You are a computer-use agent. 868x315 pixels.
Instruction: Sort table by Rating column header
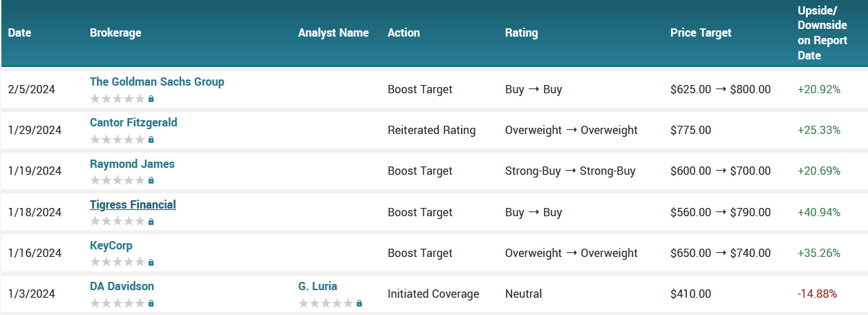click(521, 32)
